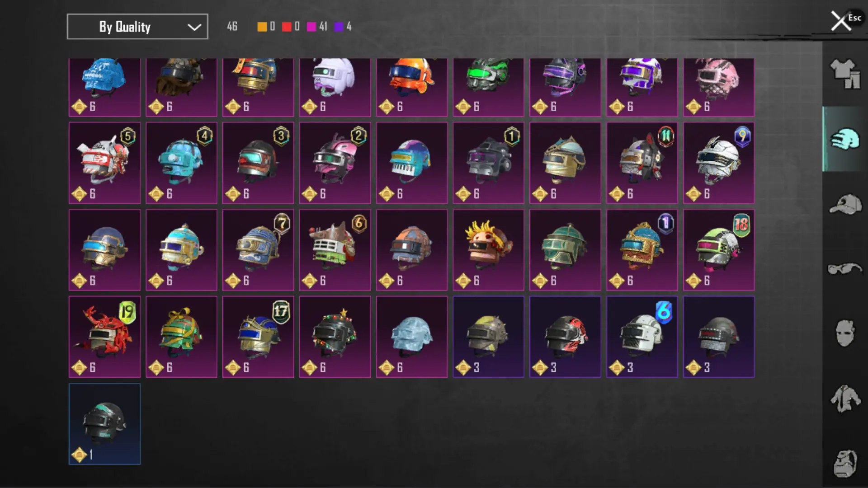868x488 pixels.
Task: Filter by the orange quality swatch
Action: (x=262, y=27)
